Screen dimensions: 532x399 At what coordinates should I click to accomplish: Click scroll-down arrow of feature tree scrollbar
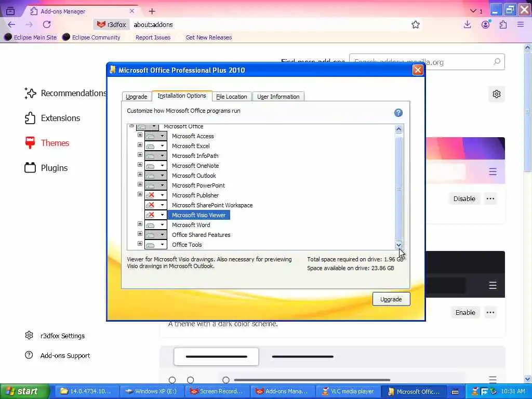click(x=398, y=245)
